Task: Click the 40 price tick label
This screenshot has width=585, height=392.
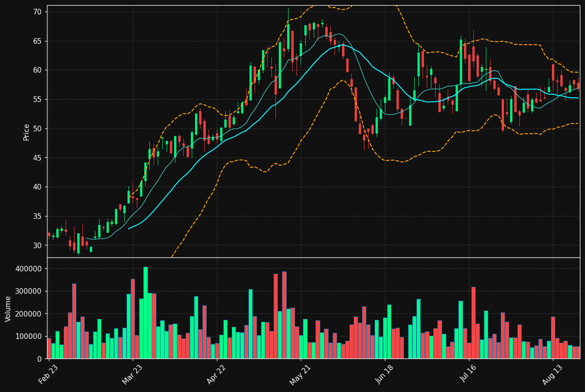Action: coord(37,187)
